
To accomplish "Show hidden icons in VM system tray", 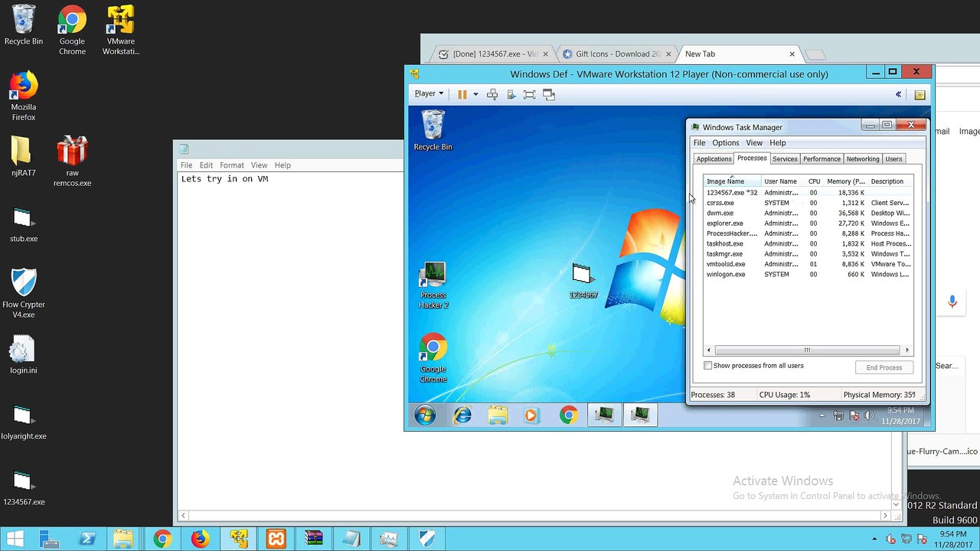I will click(x=822, y=416).
